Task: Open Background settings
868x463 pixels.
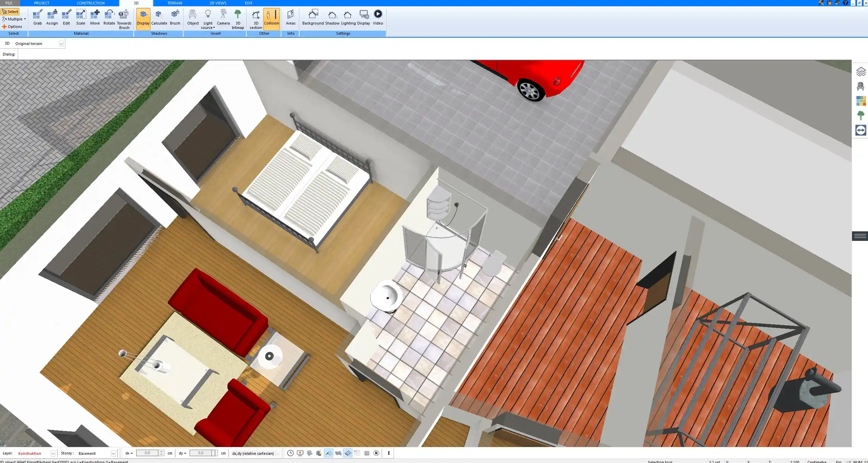Action: point(313,18)
